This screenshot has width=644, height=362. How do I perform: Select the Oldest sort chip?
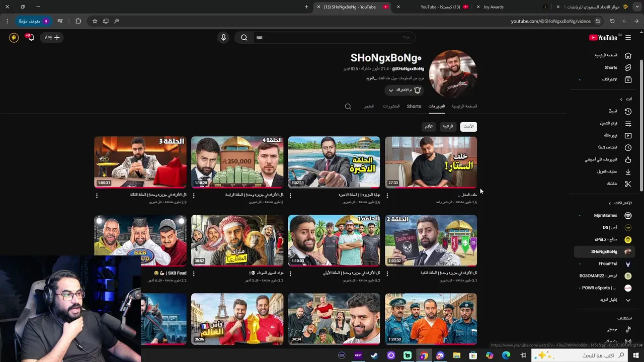428,127
